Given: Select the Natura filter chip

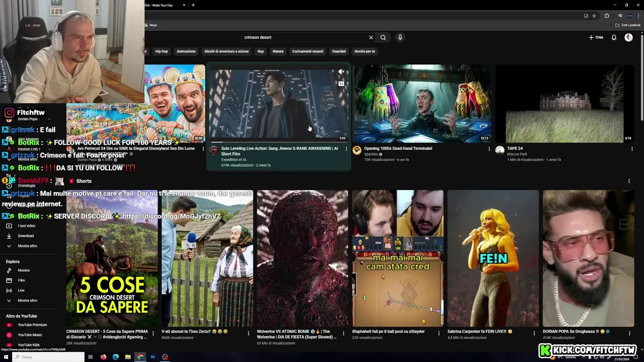Looking at the screenshot, I should coord(278,51).
